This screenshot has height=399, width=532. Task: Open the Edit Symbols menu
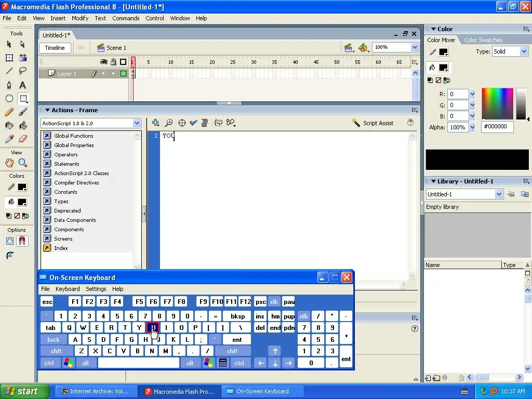pos(363,48)
